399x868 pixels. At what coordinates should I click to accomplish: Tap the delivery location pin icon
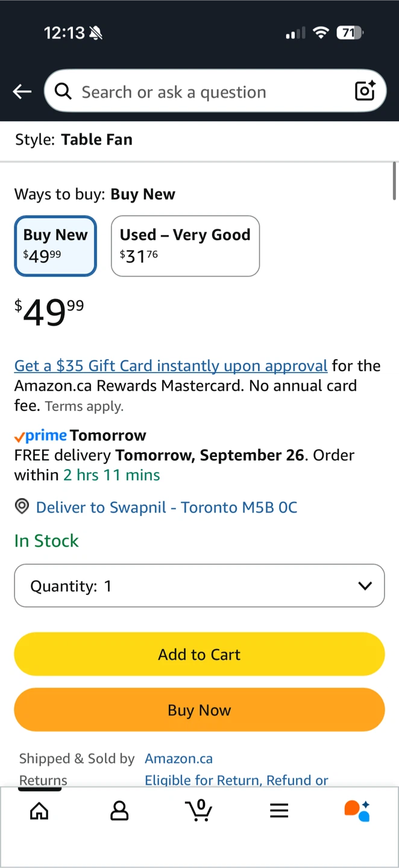pos(22,507)
